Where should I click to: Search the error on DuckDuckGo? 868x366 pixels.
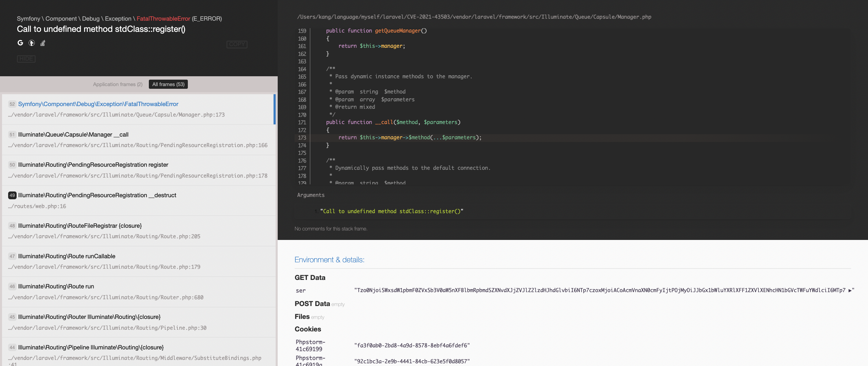tap(32, 43)
